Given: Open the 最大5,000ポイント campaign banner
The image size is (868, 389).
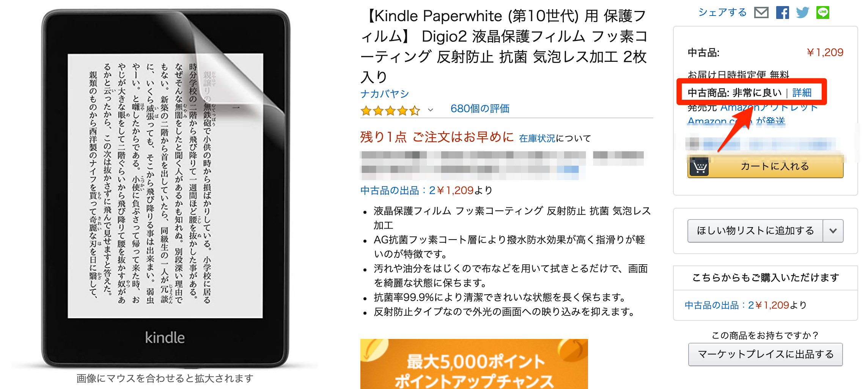Looking at the screenshot, I should pos(474,364).
